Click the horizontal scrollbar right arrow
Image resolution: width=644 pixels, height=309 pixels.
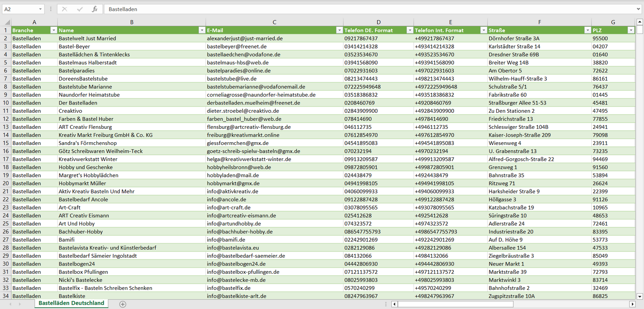pyautogui.click(x=632, y=304)
